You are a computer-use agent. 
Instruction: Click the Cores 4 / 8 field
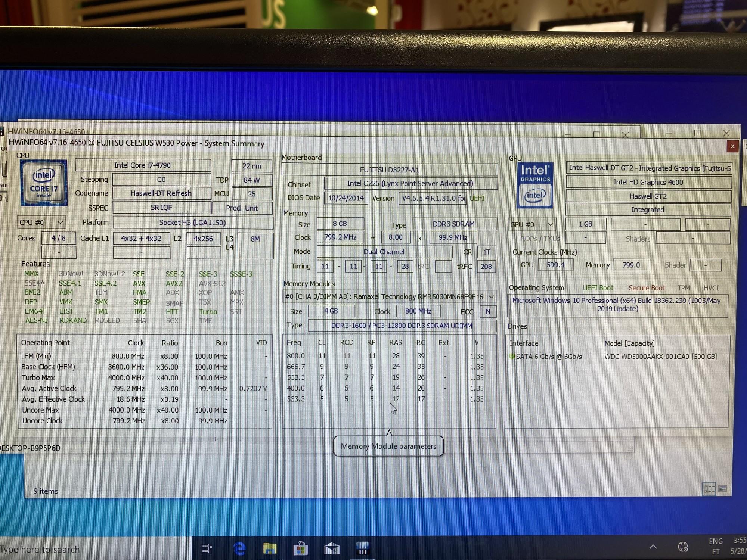58,238
